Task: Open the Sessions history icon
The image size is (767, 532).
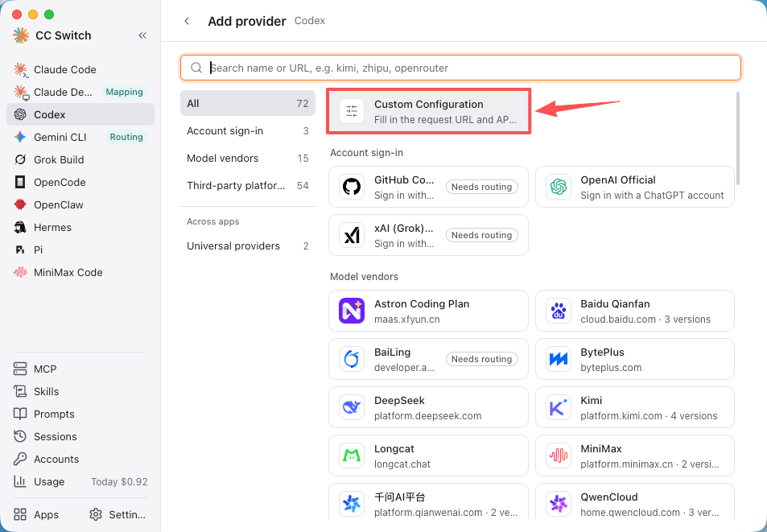Action: (20, 436)
